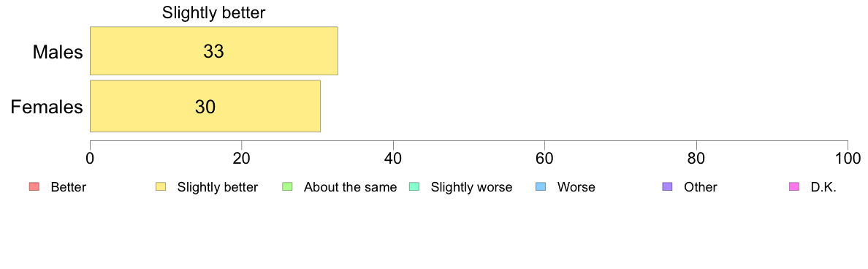This screenshot has width=868, height=269.
Task: Click the Males row label
Action: click(x=58, y=52)
